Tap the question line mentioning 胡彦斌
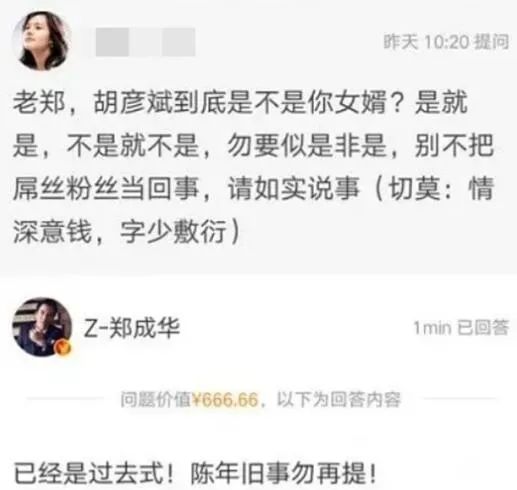Viewport: 517px width, 490px height. 240,102
